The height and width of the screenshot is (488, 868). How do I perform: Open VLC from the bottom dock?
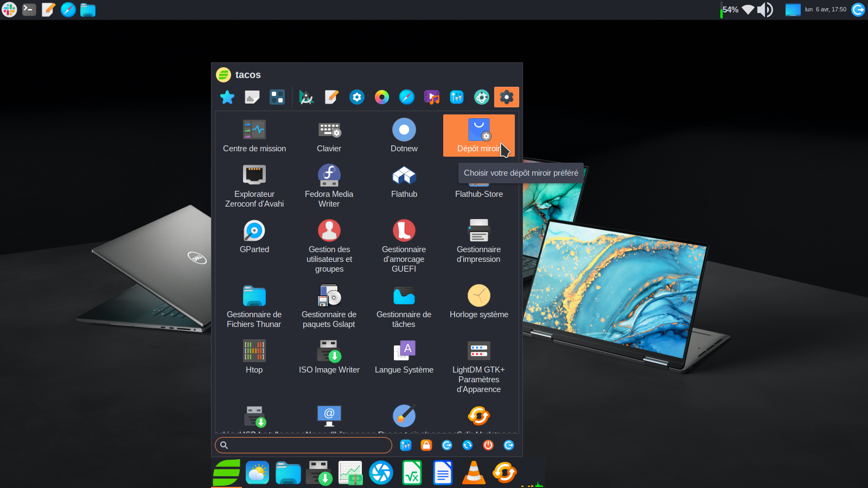(x=474, y=473)
